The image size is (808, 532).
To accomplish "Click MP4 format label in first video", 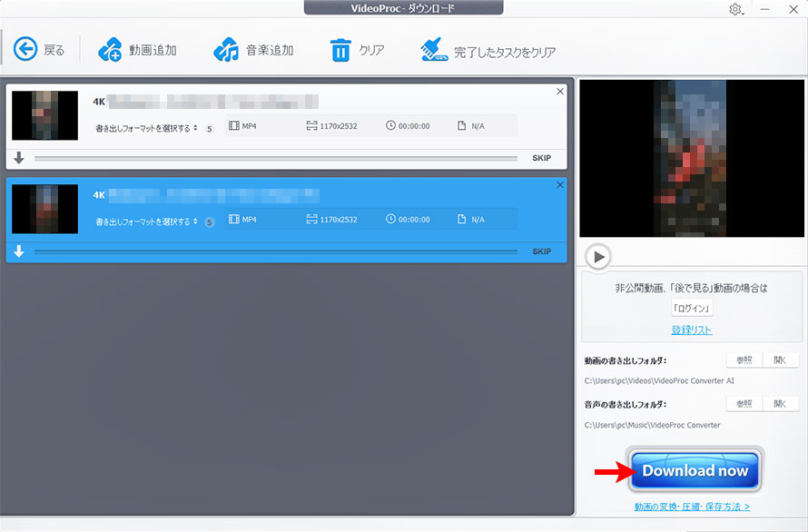I will [x=242, y=126].
